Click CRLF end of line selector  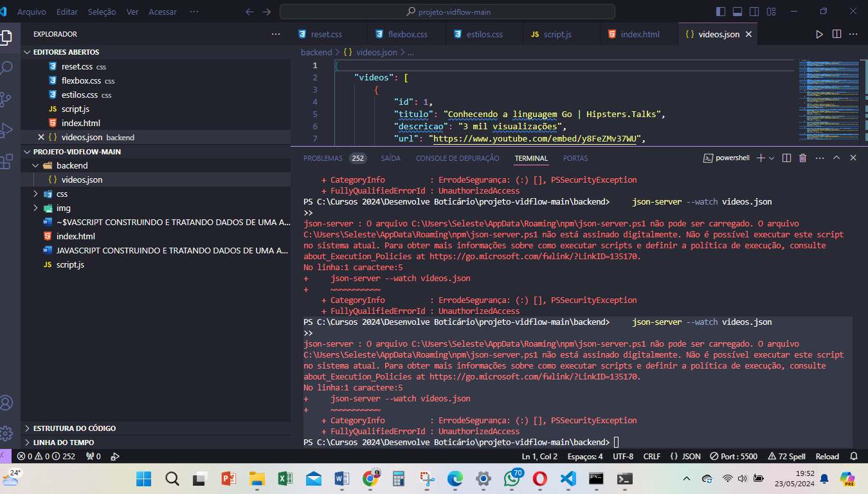point(652,457)
